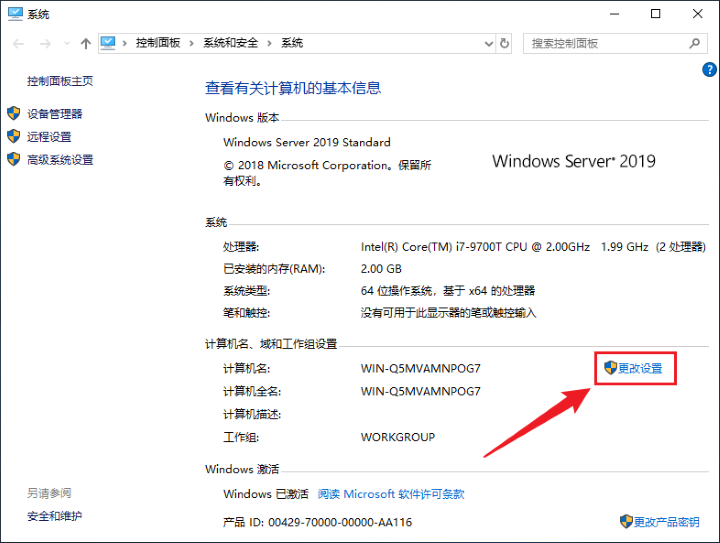The width and height of the screenshot is (720, 543).
Task: Click the 2.00 GB RAM value
Action: pyautogui.click(x=381, y=269)
